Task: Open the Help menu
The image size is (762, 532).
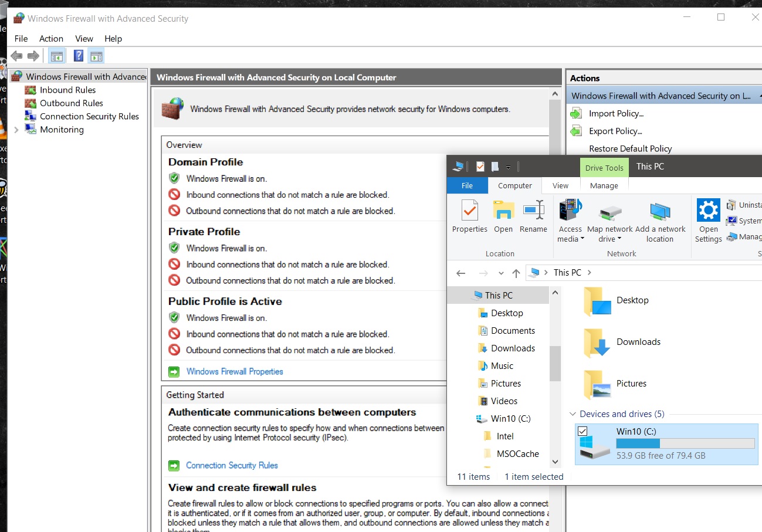Action: click(x=113, y=39)
